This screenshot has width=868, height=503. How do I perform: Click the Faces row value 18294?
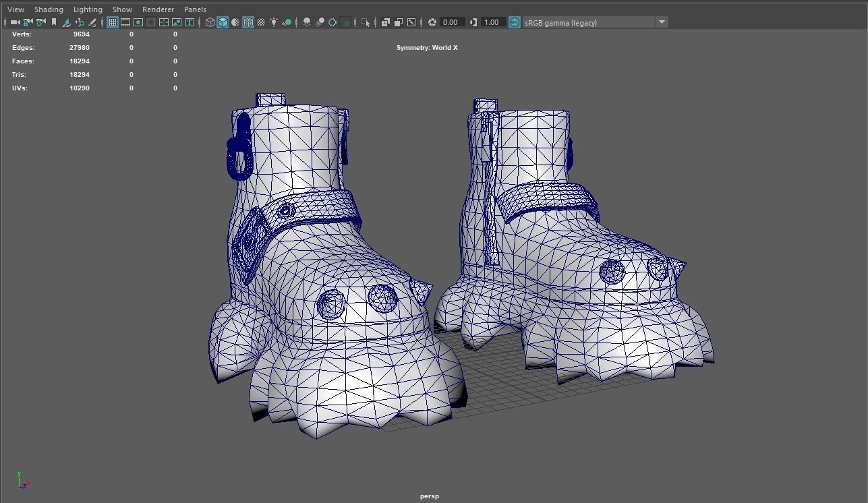pos(79,61)
